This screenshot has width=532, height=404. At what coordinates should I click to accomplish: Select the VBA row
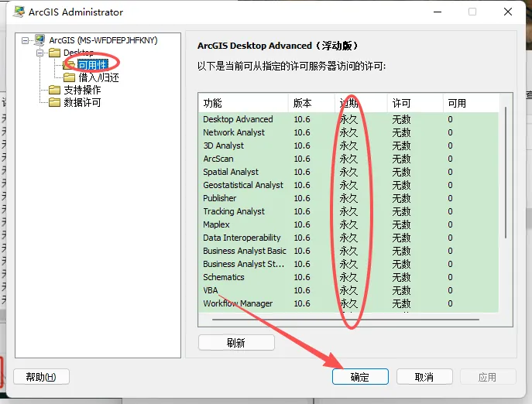tap(348, 290)
